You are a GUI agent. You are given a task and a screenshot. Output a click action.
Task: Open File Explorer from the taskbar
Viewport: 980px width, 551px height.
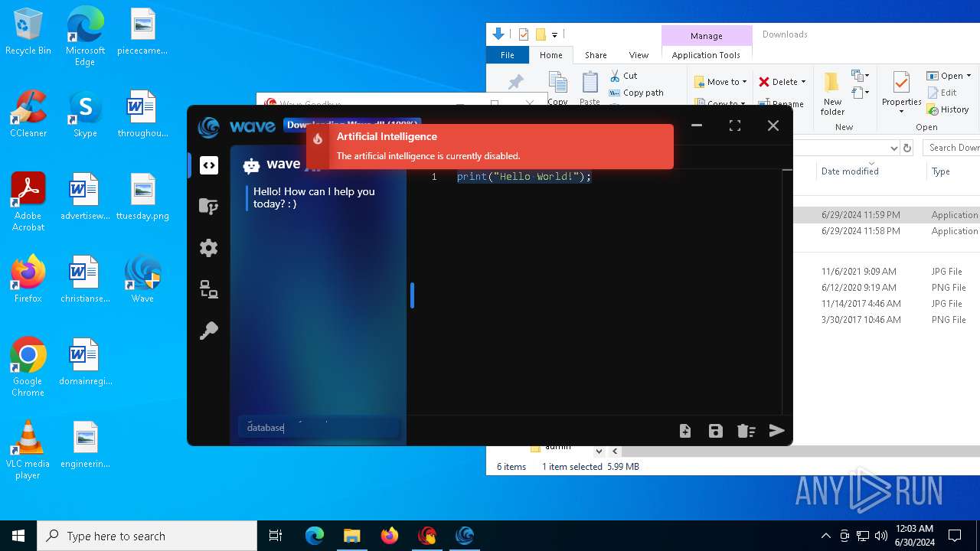(352, 536)
